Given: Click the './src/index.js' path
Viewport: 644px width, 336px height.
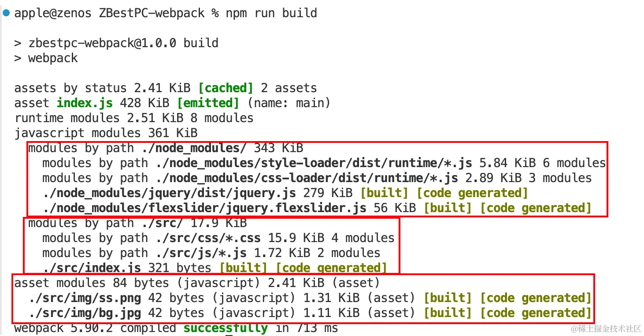Looking at the screenshot, I should (x=92, y=268).
